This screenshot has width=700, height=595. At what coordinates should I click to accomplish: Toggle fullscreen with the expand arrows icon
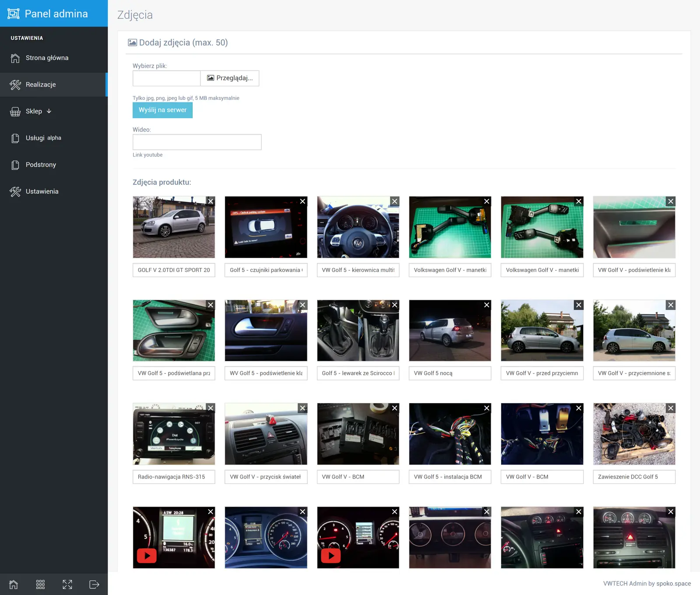pos(67,584)
